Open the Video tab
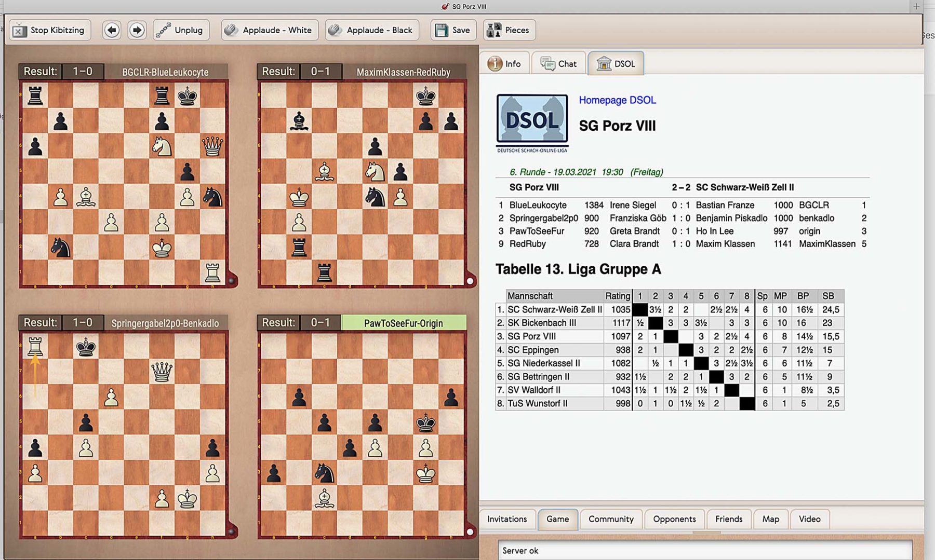 coord(809,519)
